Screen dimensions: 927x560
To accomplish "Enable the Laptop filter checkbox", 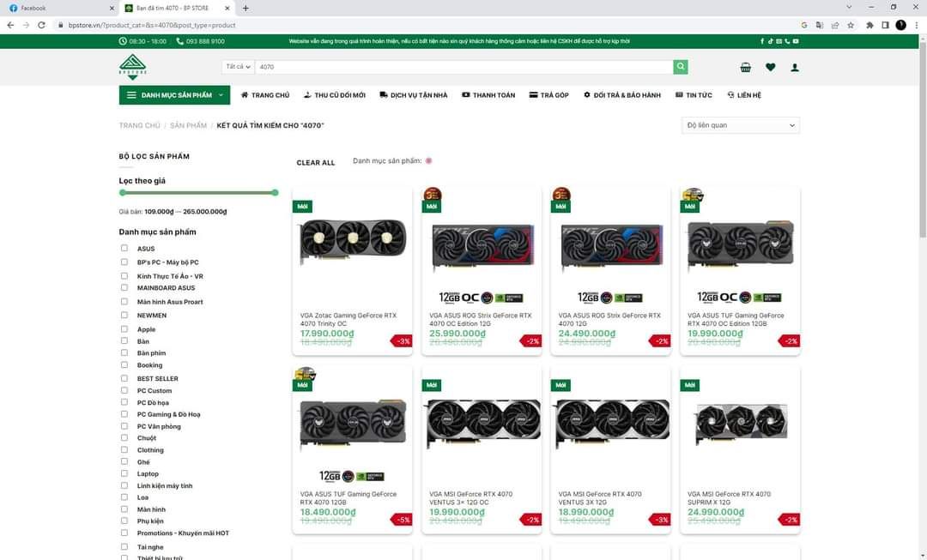I will (124, 473).
